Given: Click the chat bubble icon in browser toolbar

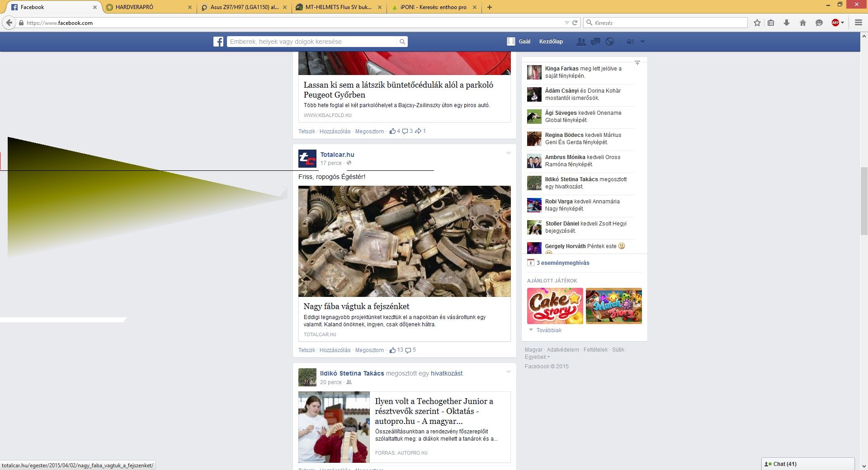Looking at the screenshot, I should point(819,23).
